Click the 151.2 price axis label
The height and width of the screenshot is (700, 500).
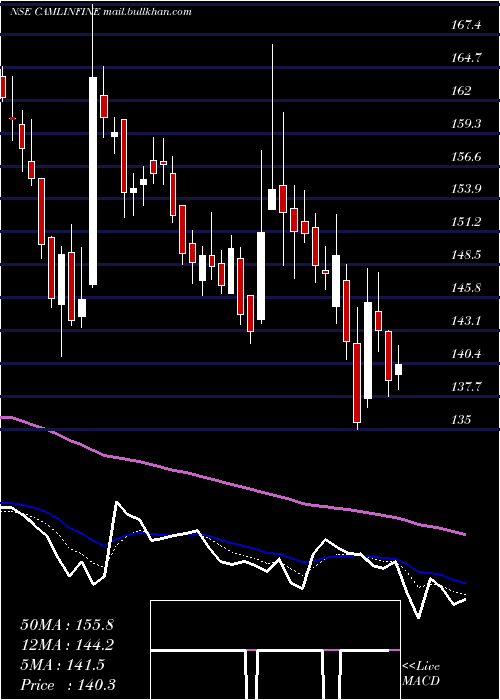467,222
